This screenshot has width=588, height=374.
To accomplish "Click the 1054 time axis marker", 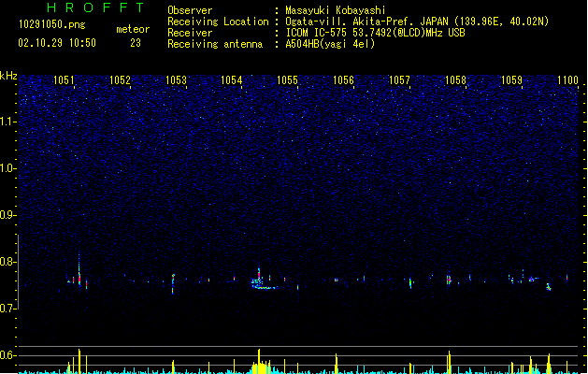I will coord(232,80).
